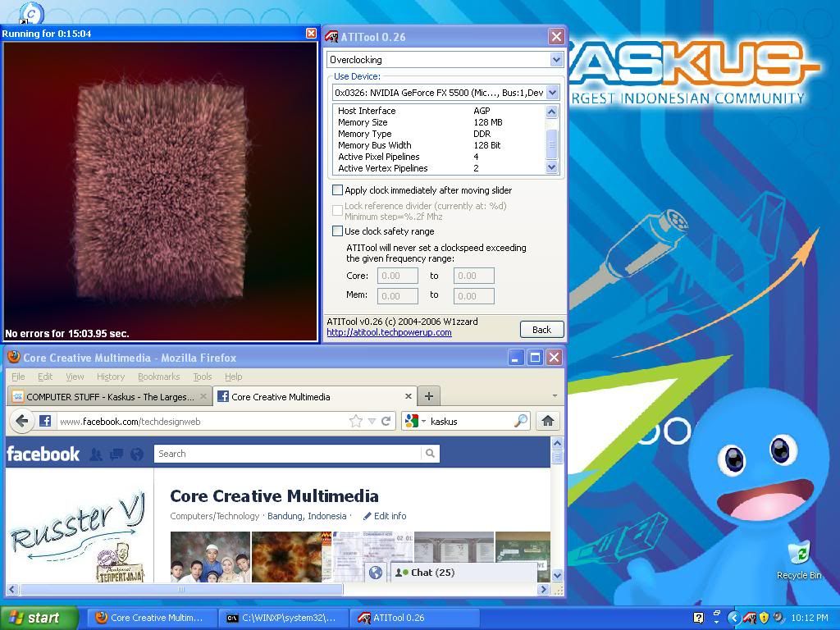Click the webcam tray icon

pos(778,618)
